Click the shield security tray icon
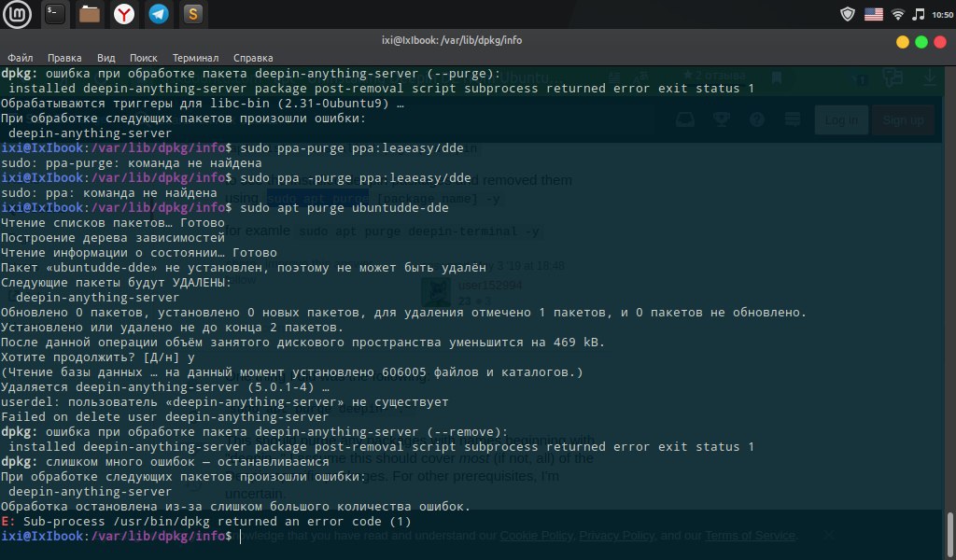Image resolution: width=956 pixels, height=560 pixels. (848, 14)
